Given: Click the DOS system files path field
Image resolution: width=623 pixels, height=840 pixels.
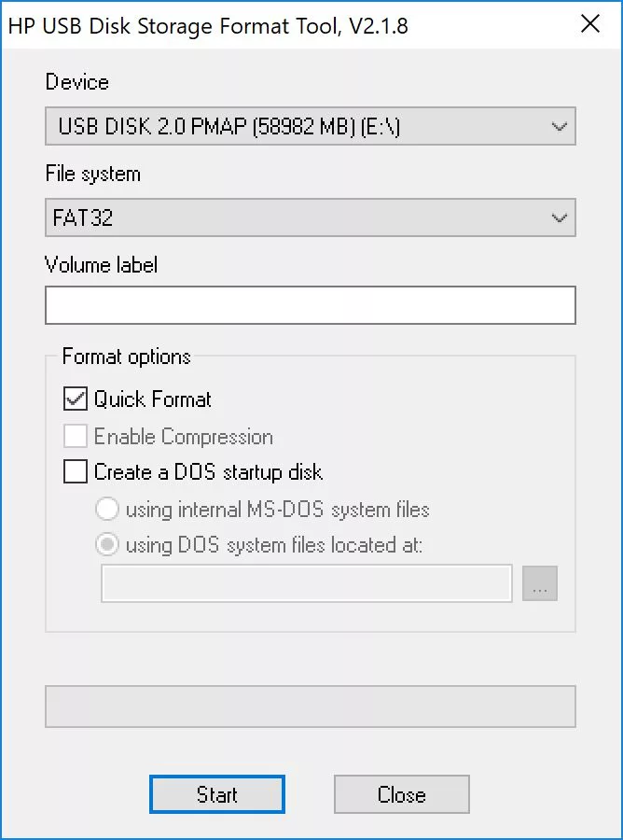Looking at the screenshot, I should pyautogui.click(x=307, y=583).
